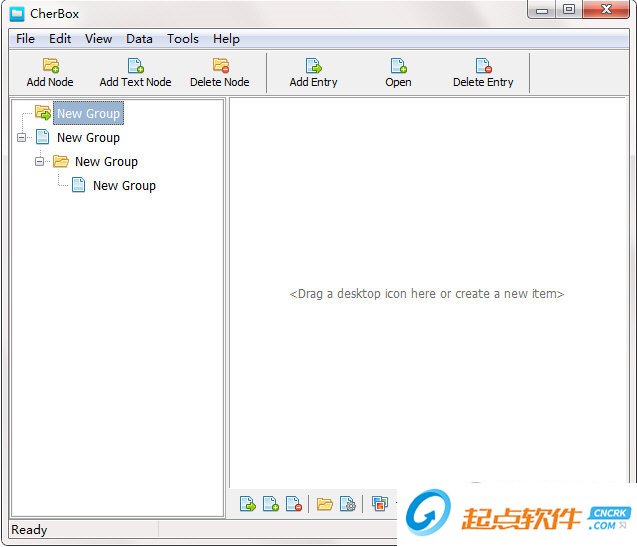Open the View menu
637x547 pixels.
(x=98, y=39)
